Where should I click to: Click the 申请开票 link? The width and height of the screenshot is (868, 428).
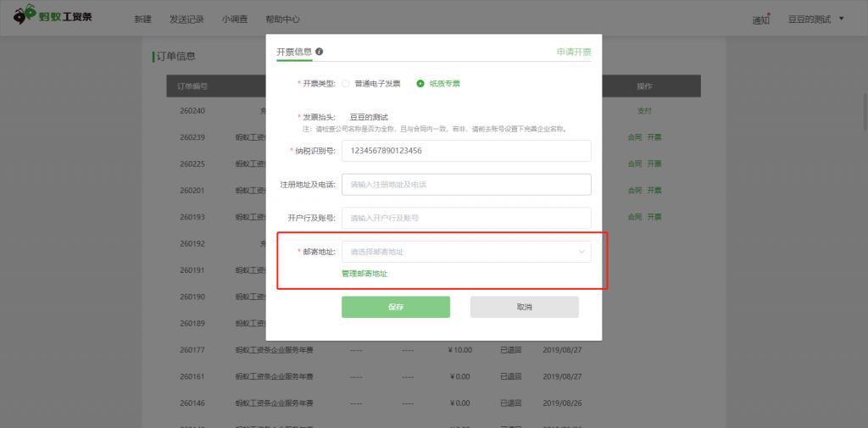tap(574, 52)
